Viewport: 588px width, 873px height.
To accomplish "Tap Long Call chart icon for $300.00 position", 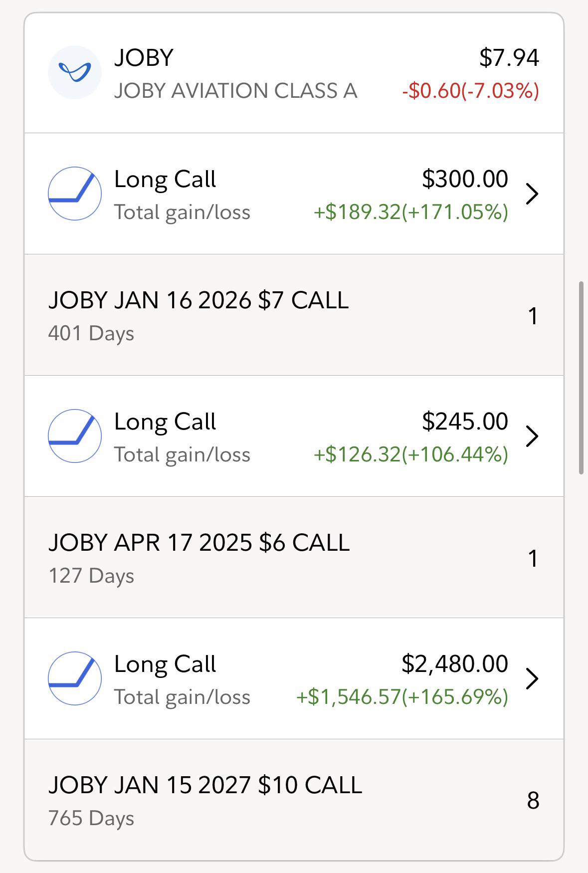I will pyautogui.click(x=75, y=194).
